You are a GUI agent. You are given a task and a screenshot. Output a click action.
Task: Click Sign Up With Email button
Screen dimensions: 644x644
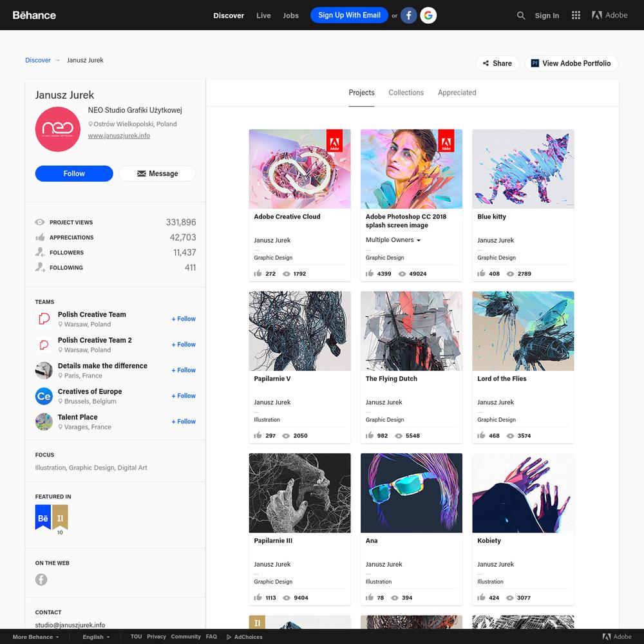349,15
